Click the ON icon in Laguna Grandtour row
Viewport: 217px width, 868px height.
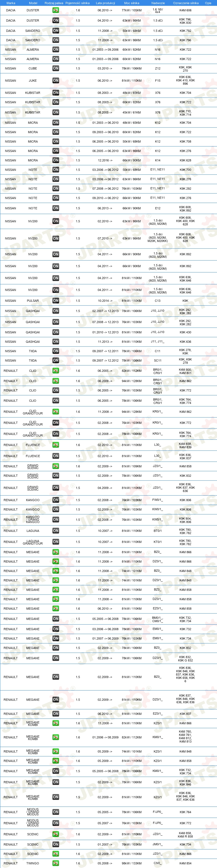56,542
